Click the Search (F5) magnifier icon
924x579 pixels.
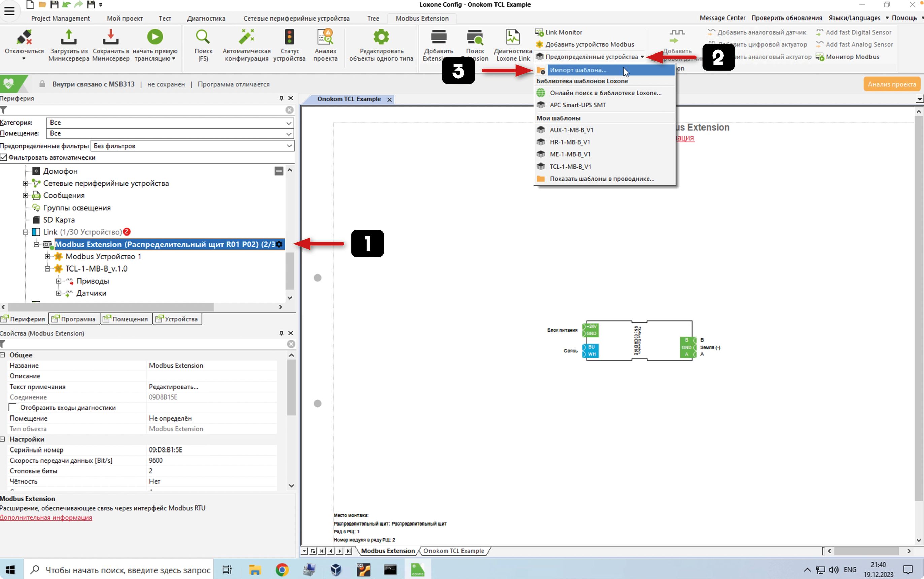point(203,38)
